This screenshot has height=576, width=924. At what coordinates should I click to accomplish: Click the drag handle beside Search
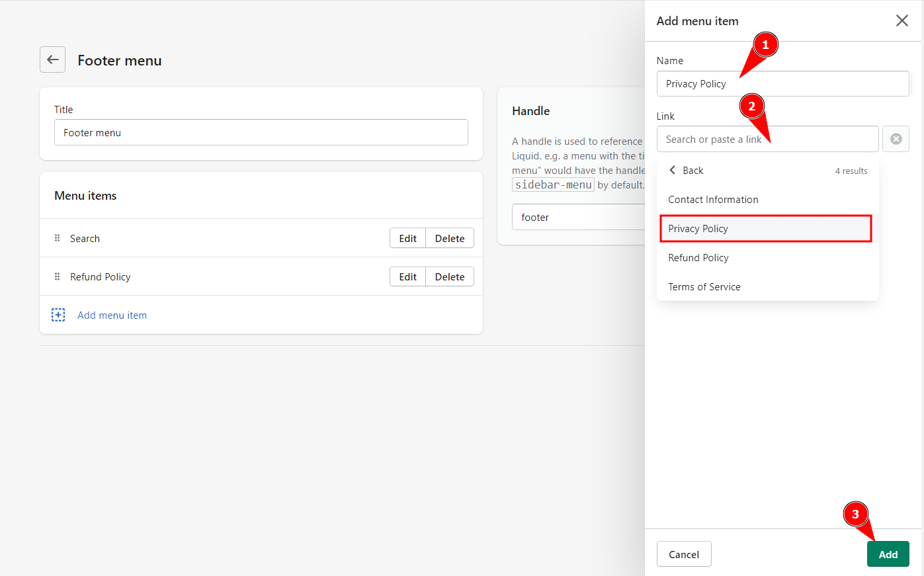(58, 238)
